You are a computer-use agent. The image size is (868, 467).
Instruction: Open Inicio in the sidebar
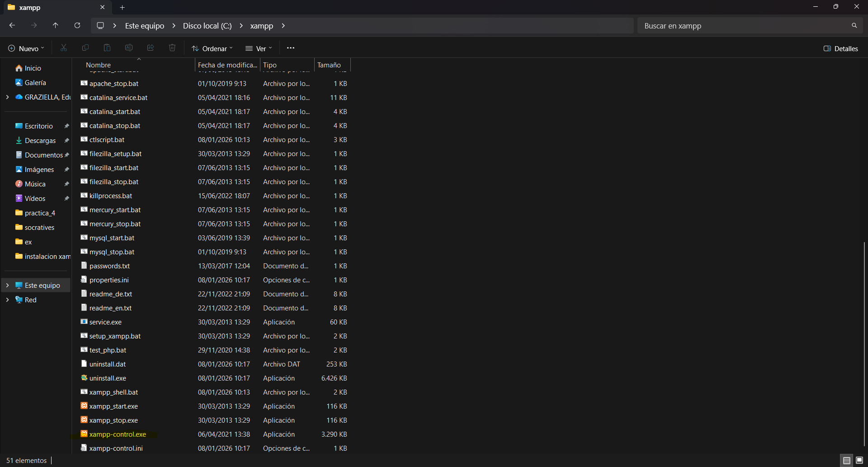(x=33, y=68)
